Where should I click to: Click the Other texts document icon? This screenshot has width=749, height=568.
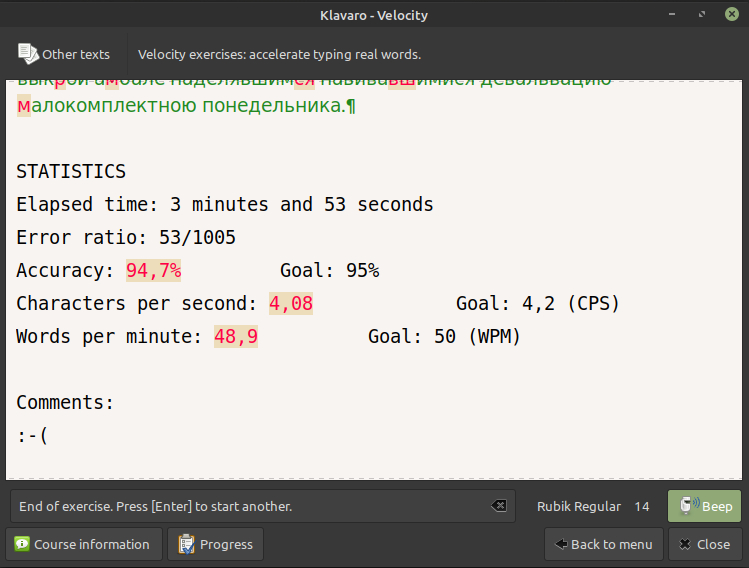(28, 54)
